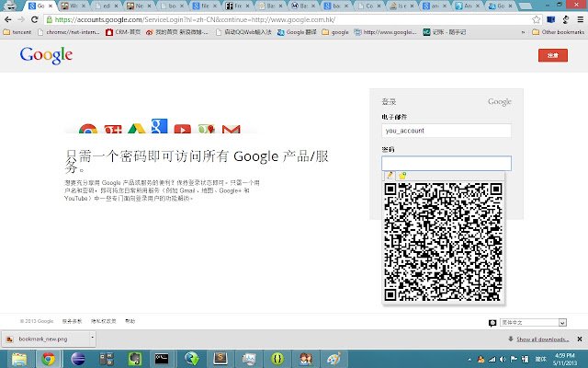Open Evernote from the taskbar

point(135,359)
